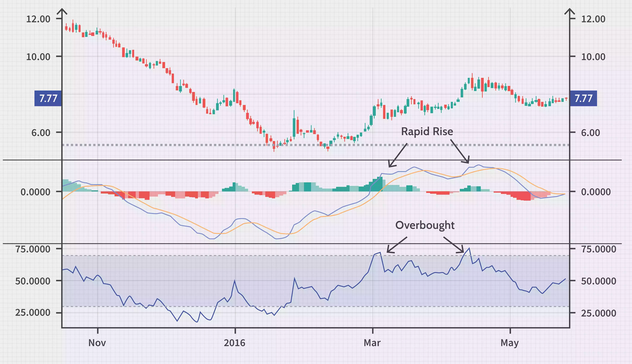Click the Rapid Rise annotation text
Viewport: 632px width, 364px height.
coord(427,132)
